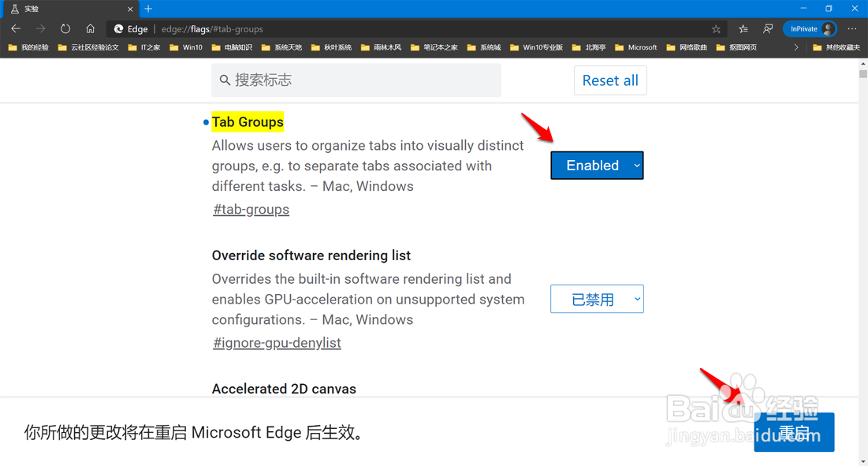Open the favorites list icon
868x466 pixels.
click(743, 28)
